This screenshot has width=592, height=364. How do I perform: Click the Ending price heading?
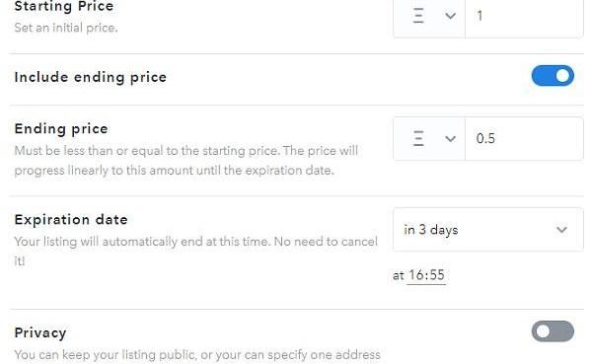click(61, 129)
